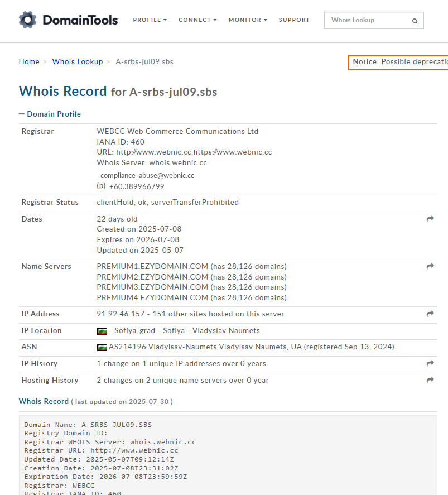The width and height of the screenshot is (448, 495).
Task: Click the Created on 2025-07-08 date
Action: 139,229
